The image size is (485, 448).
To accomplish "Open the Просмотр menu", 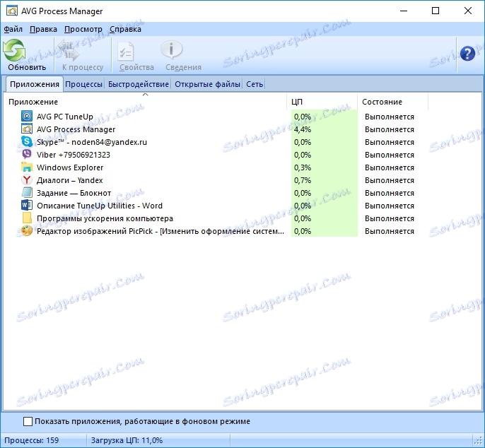I will [x=83, y=29].
